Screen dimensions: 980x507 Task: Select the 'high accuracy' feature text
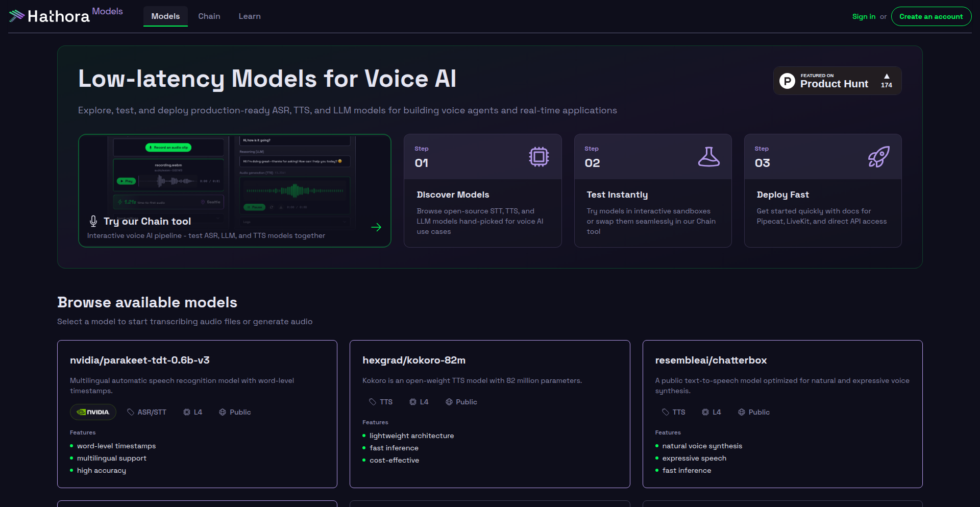click(x=102, y=470)
